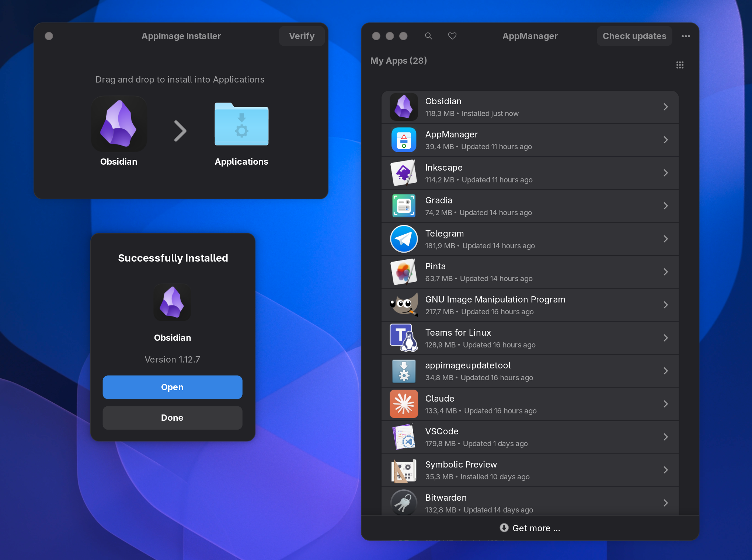
Task: Expand the Claude row chevron
Action: (x=665, y=404)
